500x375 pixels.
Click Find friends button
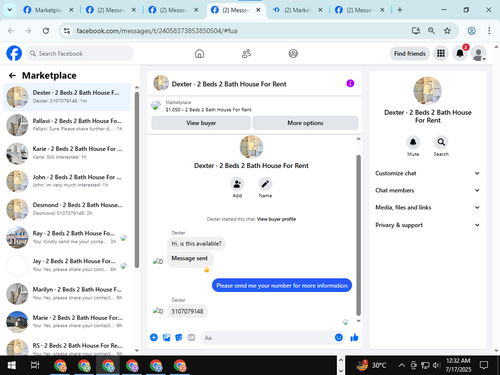[x=410, y=53]
